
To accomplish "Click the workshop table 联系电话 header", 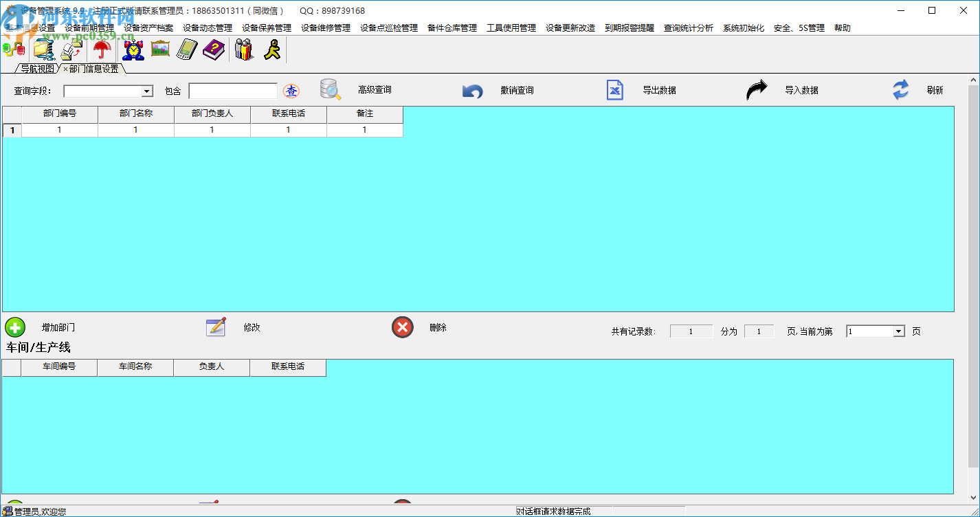I will (289, 367).
